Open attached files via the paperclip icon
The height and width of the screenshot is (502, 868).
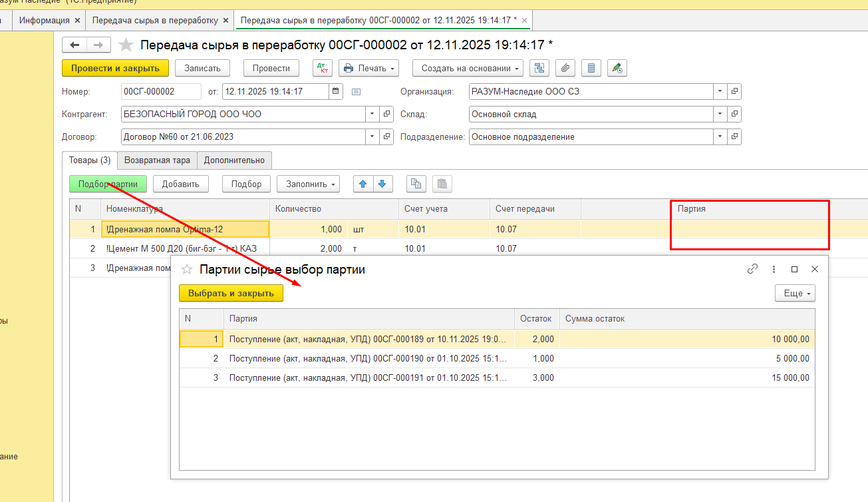[565, 68]
